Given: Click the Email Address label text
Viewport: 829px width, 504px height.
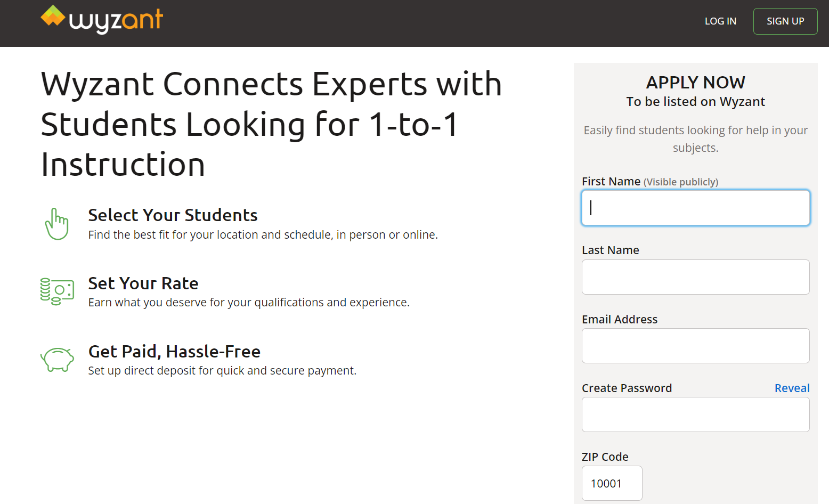Looking at the screenshot, I should pyautogui.click(x=620, y=320).
